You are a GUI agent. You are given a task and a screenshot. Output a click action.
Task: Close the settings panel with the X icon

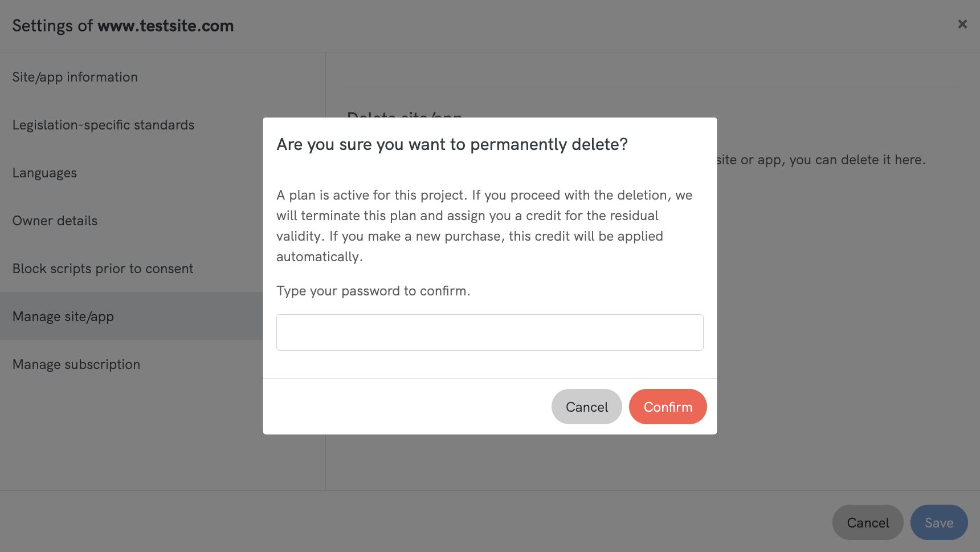pos(962,24)
